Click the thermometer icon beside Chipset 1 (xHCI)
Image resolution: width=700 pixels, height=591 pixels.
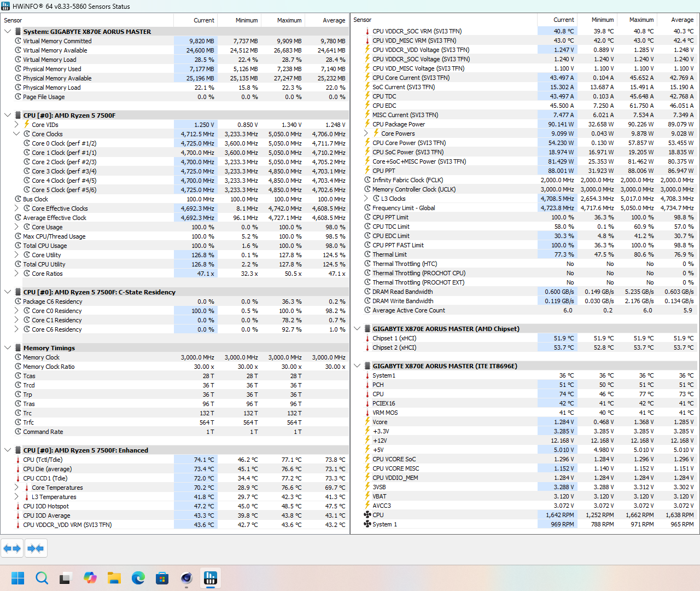coord(367,338)
